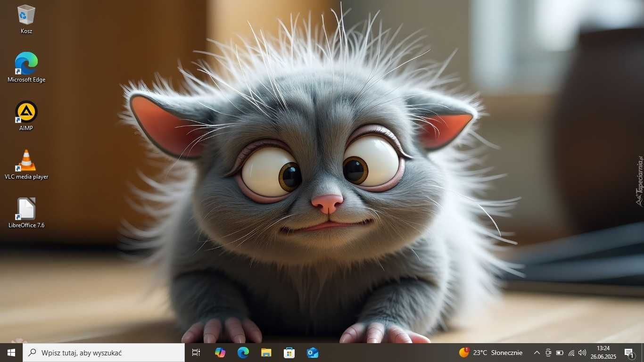Screen dimensions: 644x362
Task: Open the Windows Start menu
Action: coord(11,353)
